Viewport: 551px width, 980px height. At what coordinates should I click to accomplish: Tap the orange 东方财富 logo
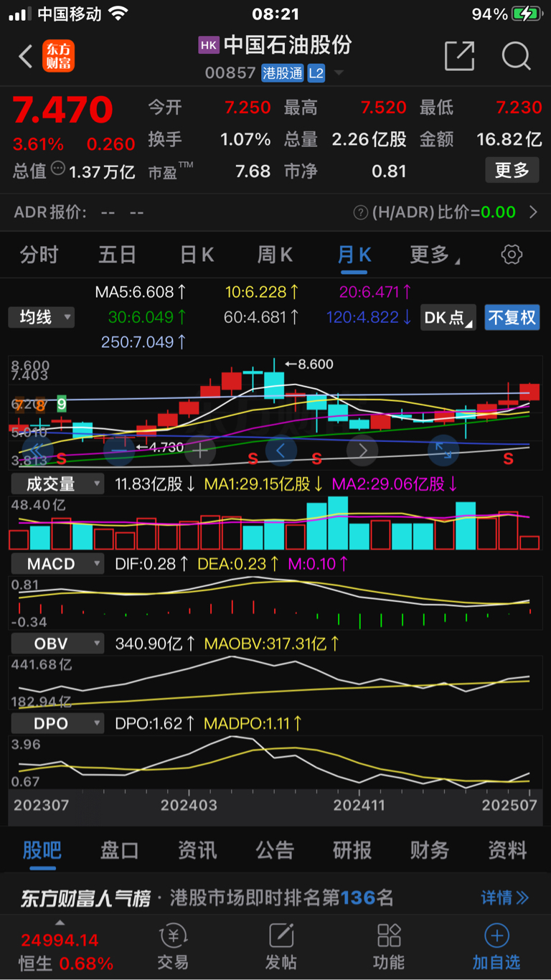[58, 56]
